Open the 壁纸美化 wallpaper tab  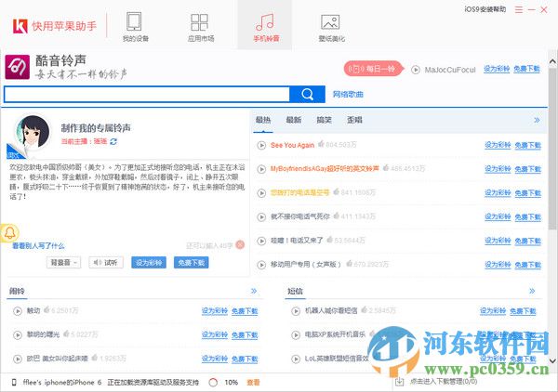pyautogui.click(x=331, y=27)
